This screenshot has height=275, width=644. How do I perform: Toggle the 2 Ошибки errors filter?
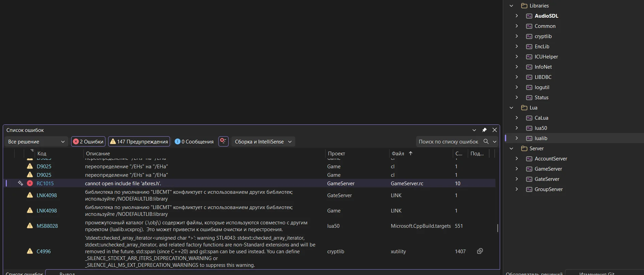pos(88,141)
